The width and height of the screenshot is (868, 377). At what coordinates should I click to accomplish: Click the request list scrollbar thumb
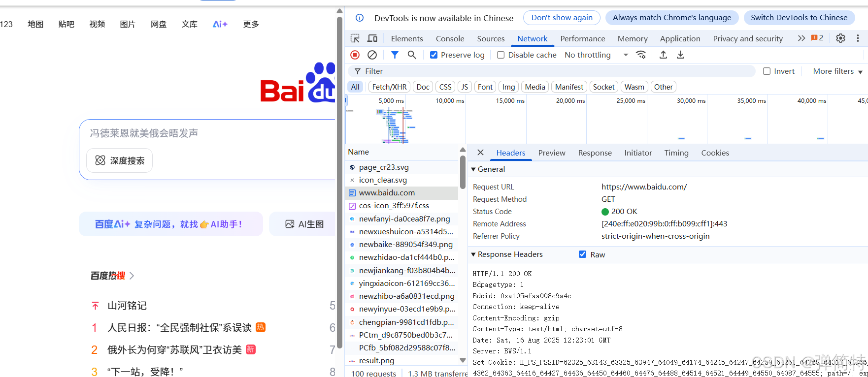coord(463,172)
